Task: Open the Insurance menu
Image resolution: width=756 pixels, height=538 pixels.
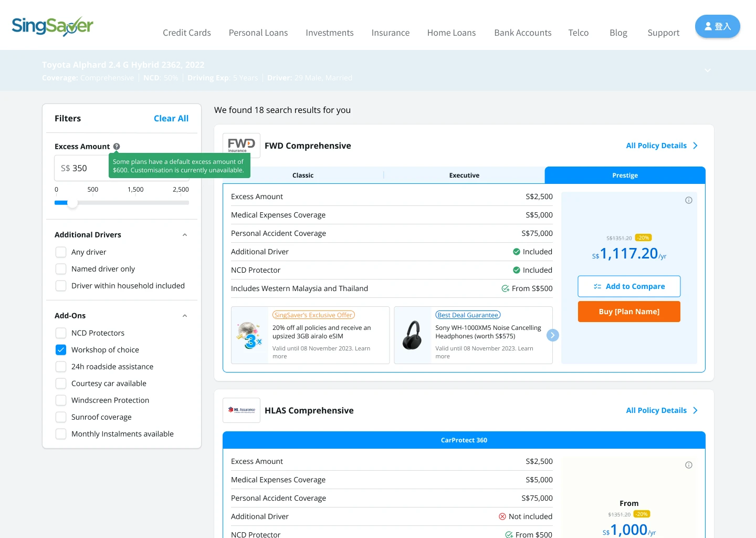Action: pos(391,33)
